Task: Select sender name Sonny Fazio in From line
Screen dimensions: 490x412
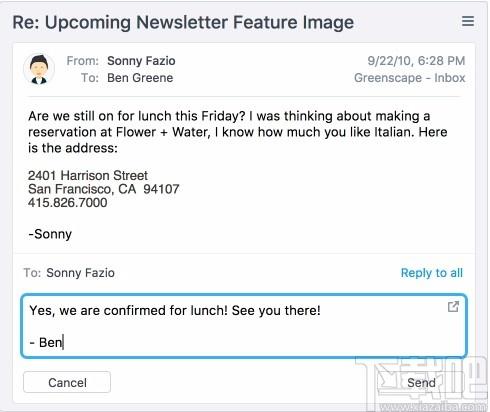Action: pyautogui.click(x=141, y=61)
